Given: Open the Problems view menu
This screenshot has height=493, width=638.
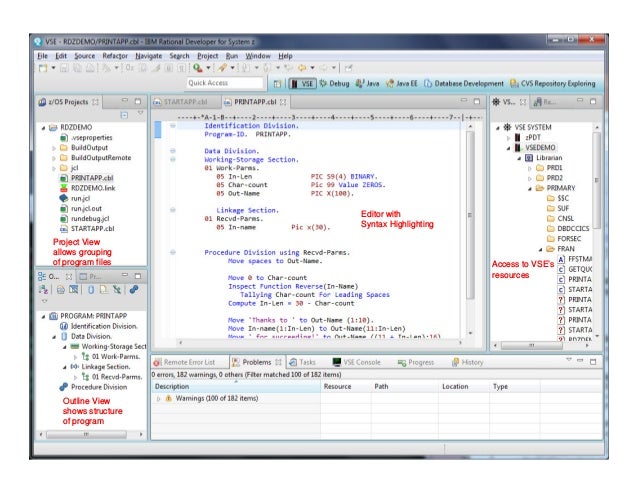Looking at the screenshot, I should 568,360.
